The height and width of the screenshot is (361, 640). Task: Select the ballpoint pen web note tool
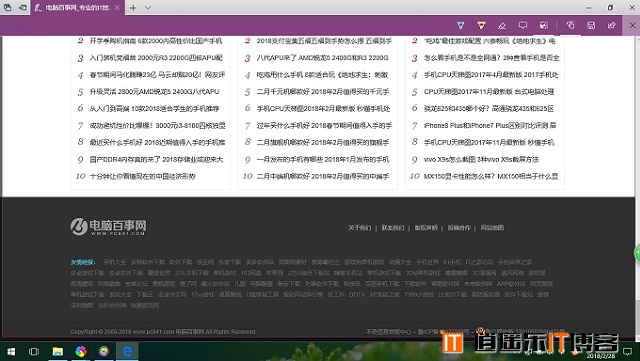click(461, 25)
